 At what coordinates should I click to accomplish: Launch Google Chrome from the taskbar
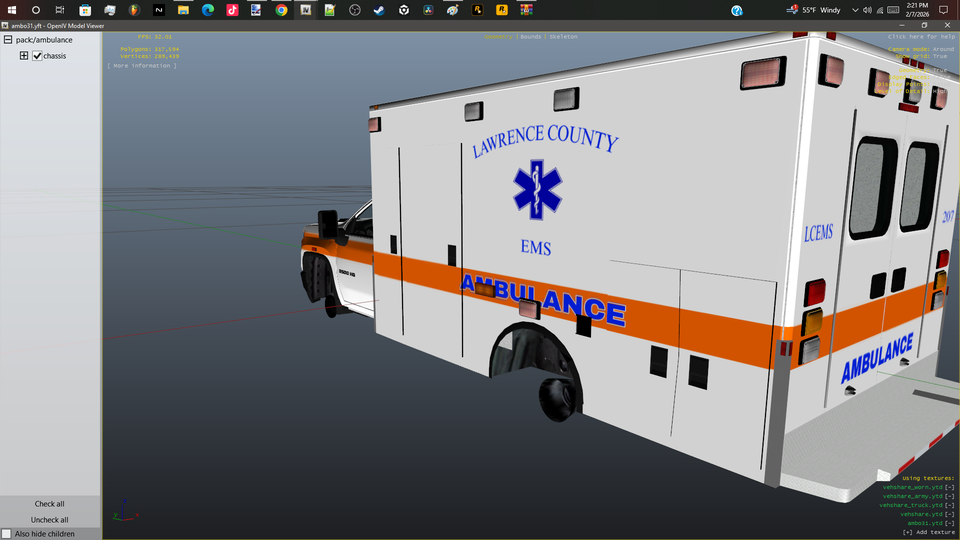click(281, 10)
